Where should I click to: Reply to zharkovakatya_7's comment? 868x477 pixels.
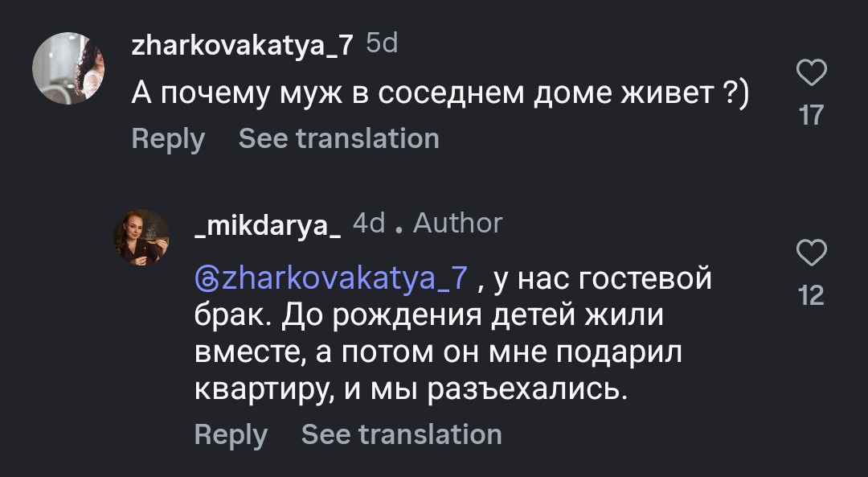tap(168, 138)
